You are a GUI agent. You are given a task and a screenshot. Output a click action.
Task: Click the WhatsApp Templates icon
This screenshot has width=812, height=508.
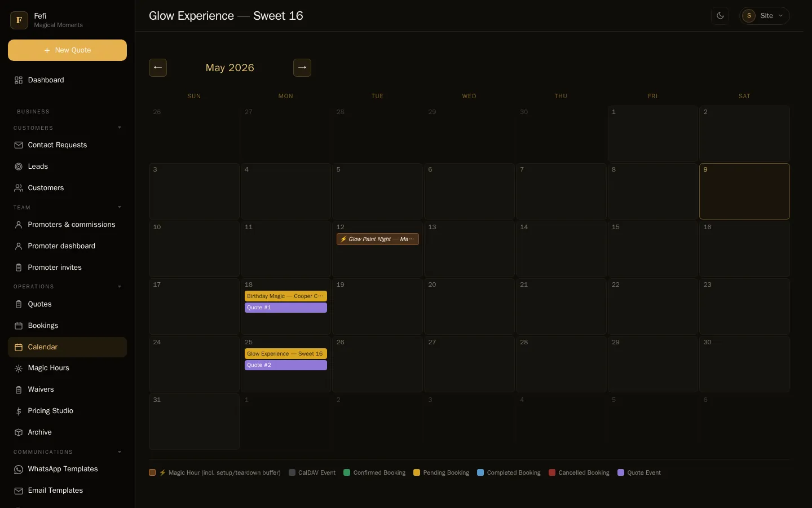(19, 469)
